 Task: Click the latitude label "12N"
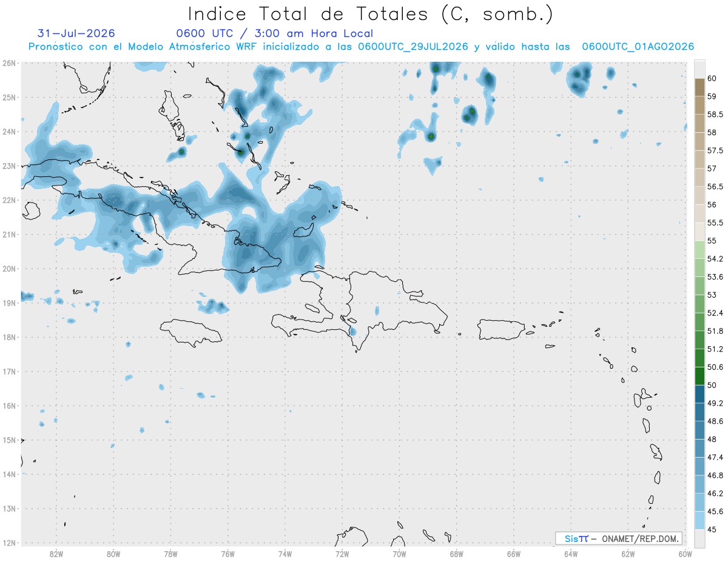click(x=9, y=543)
